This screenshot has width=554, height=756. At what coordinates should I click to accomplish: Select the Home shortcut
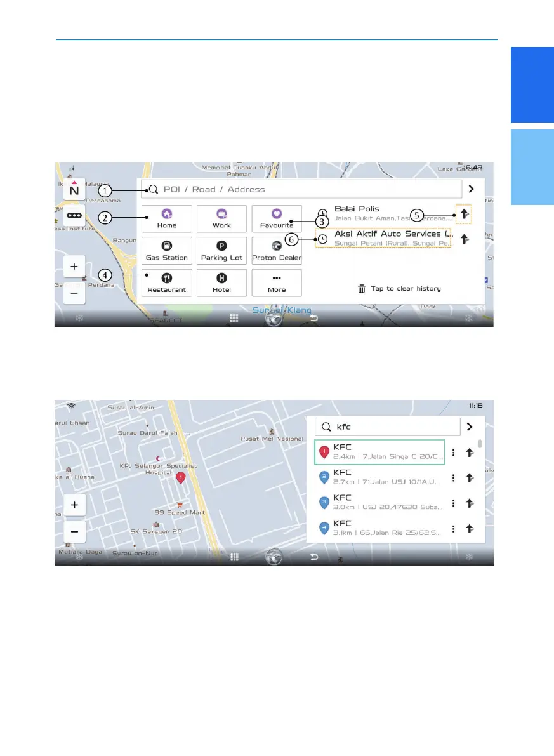point(167,218)
